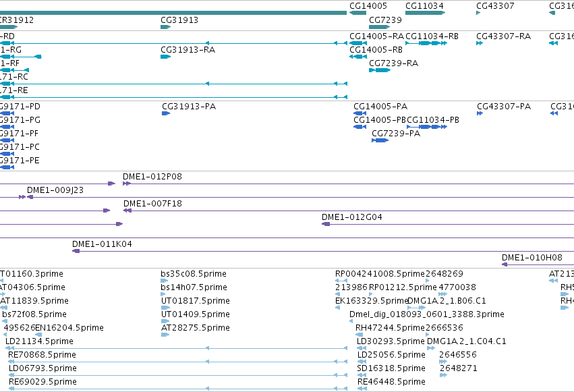
Task: Click the G9171-PF protein label
Action: (x=19, y=134)
